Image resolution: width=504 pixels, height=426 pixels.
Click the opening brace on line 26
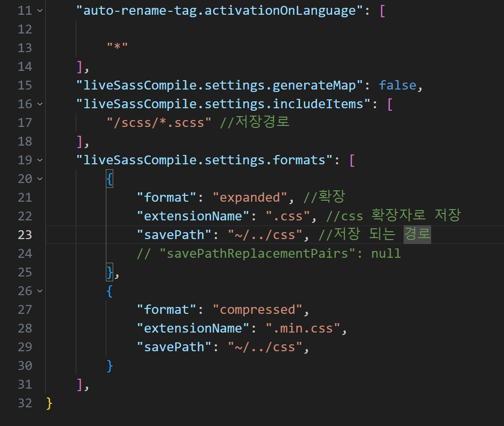pos(110,291)
